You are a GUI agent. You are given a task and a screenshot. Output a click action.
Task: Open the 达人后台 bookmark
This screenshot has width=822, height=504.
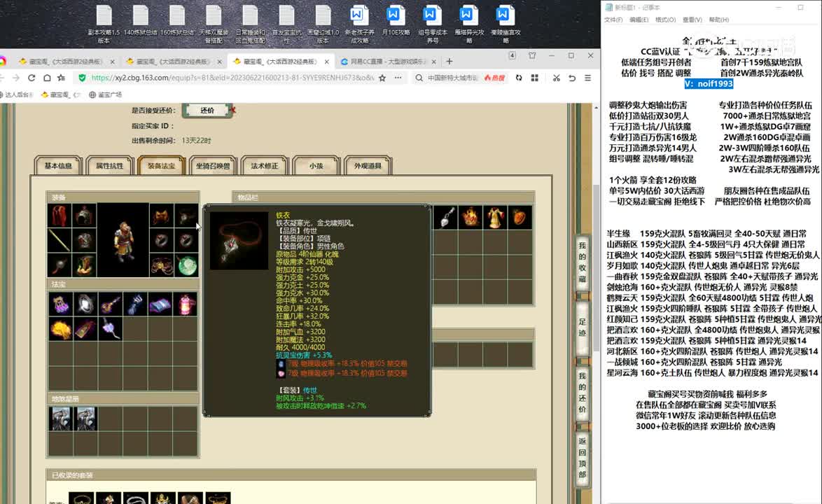pos(17,94)
